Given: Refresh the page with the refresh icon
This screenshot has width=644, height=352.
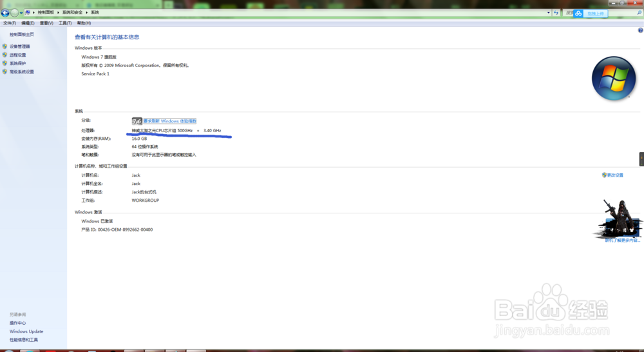Looking at the screenshot, I should (x=556, y=13).
